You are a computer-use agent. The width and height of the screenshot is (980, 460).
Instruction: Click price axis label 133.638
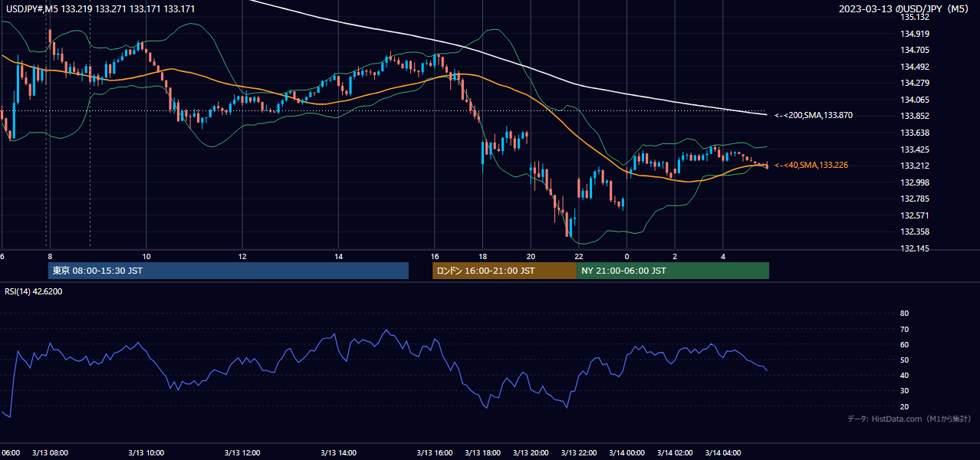[915, 133]
